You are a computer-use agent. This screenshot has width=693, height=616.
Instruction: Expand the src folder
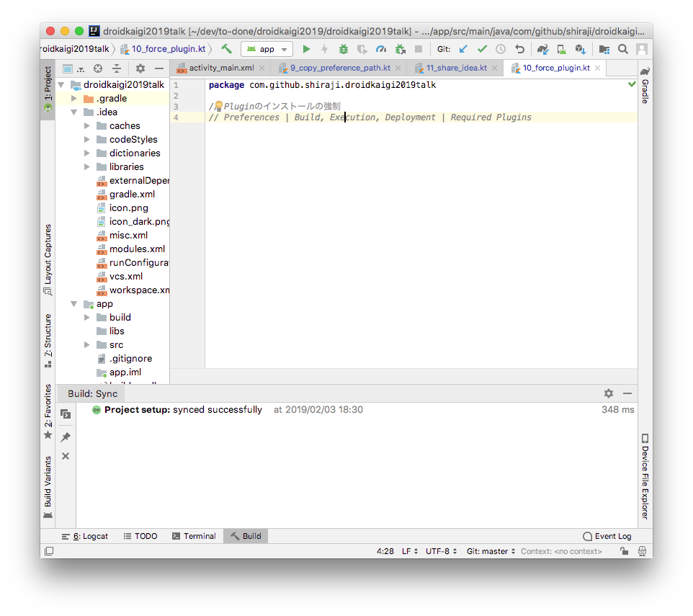[87, 345]
